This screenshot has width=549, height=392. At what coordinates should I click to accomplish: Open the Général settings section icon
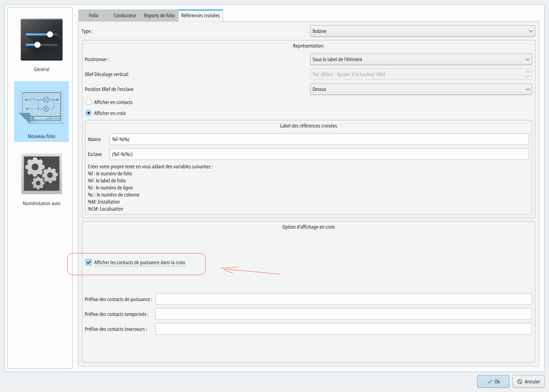tap(42, 40)
